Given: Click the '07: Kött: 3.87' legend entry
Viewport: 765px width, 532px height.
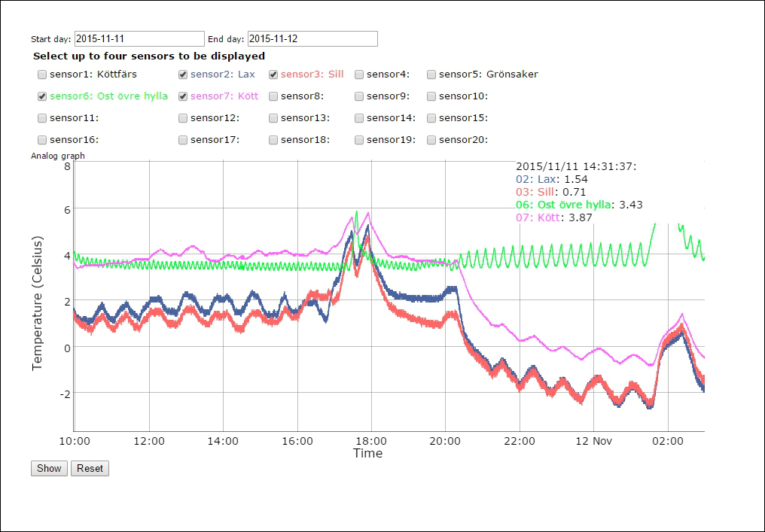Looking at the screenshot, I should (553, 217).
